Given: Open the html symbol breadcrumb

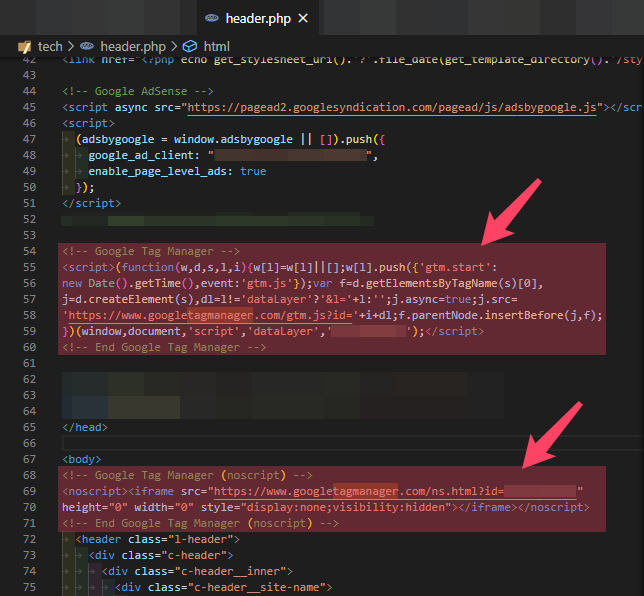Looking at the screenshot, I should [x=216, y=46].
